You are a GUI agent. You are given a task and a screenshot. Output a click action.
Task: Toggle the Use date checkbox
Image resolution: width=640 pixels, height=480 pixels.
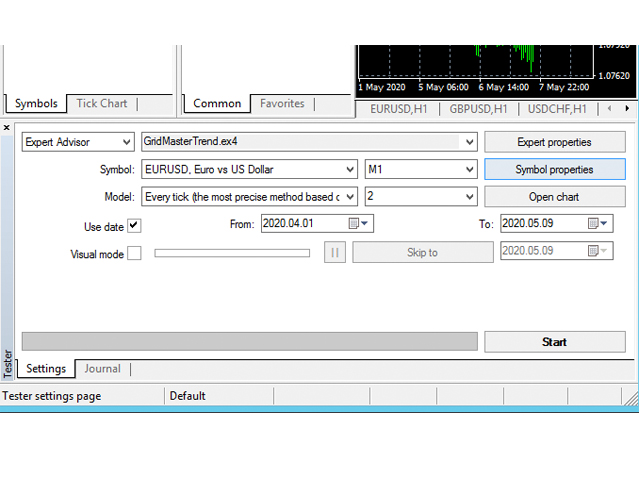tap(134, 225)
